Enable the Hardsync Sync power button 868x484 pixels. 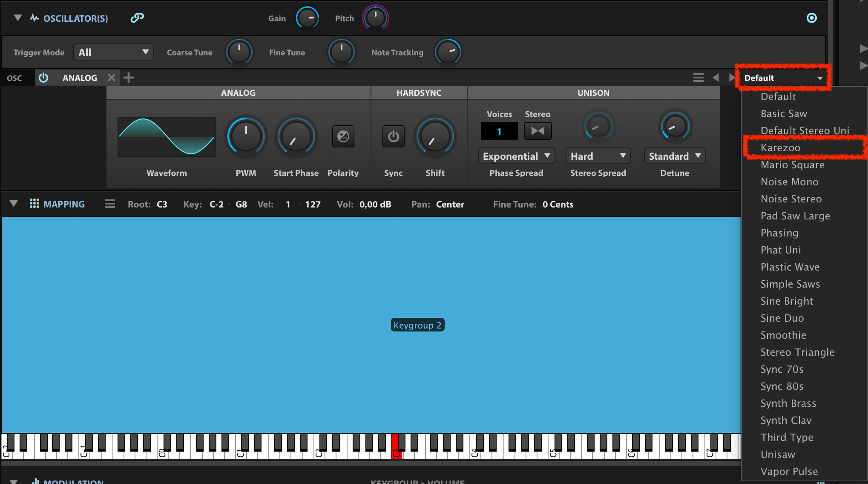coord(393,136)
